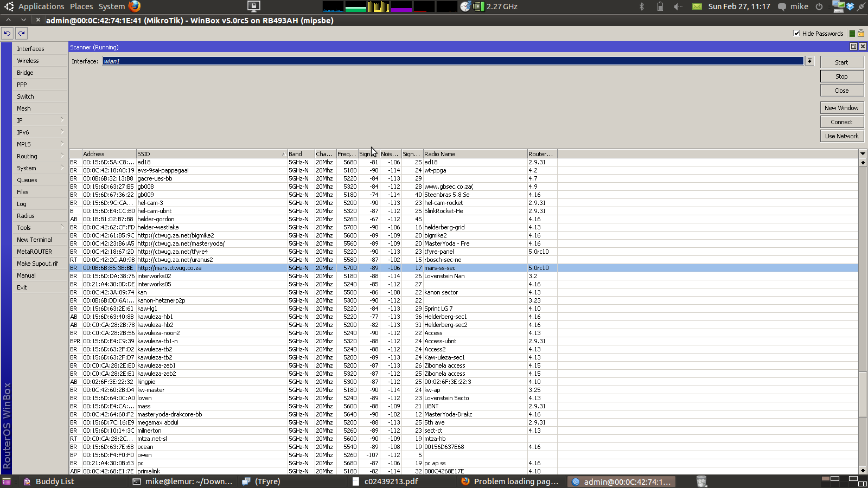Open Make Supout.rif sidebar item

pyautogui.click(x=40, y=264)
